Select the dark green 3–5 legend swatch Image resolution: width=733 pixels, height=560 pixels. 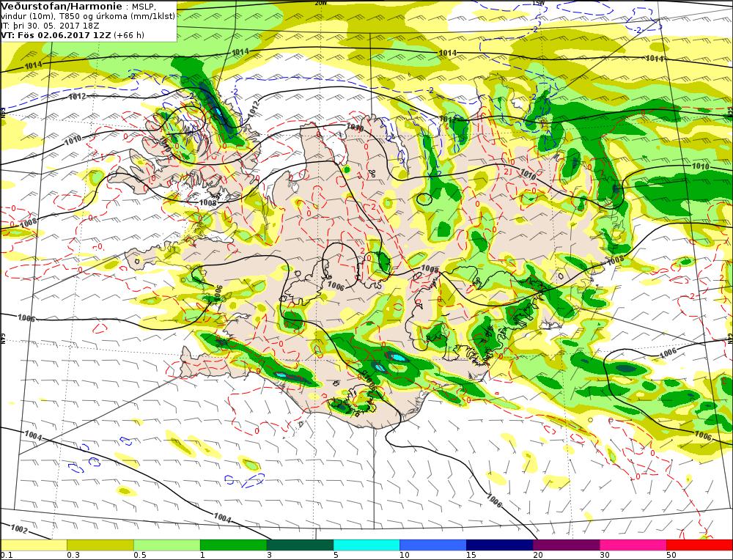tap(300, 545)
